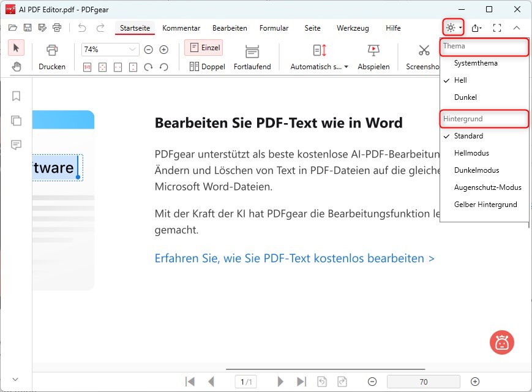
Task: Open the Werkzeug tab
Action: (x=353, y=28)
